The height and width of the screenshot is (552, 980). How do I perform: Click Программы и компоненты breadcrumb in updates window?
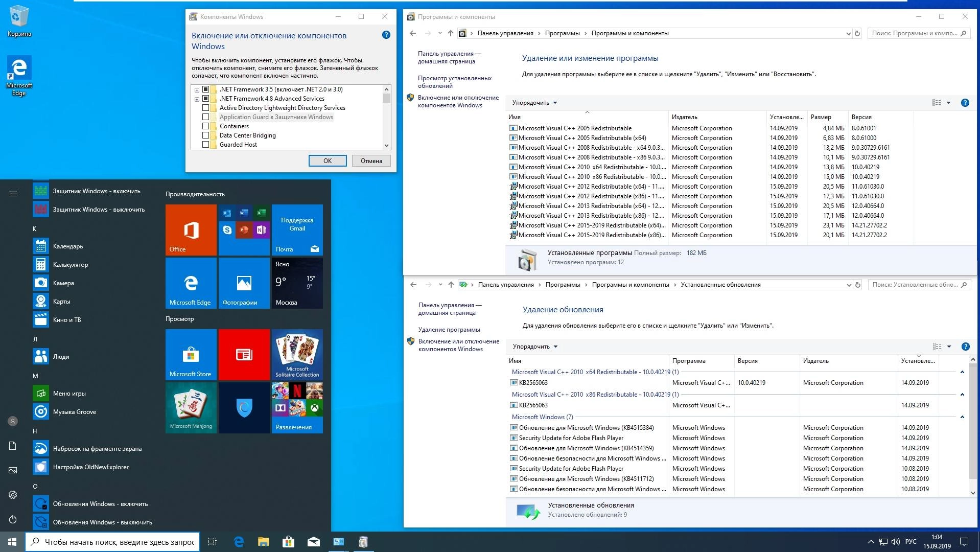pos(631,285)
